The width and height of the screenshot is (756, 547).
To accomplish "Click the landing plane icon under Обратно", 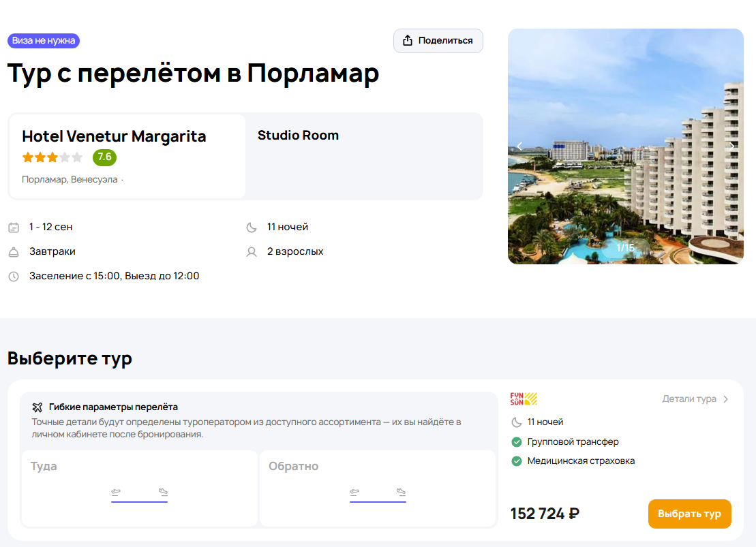I will 401,492.
